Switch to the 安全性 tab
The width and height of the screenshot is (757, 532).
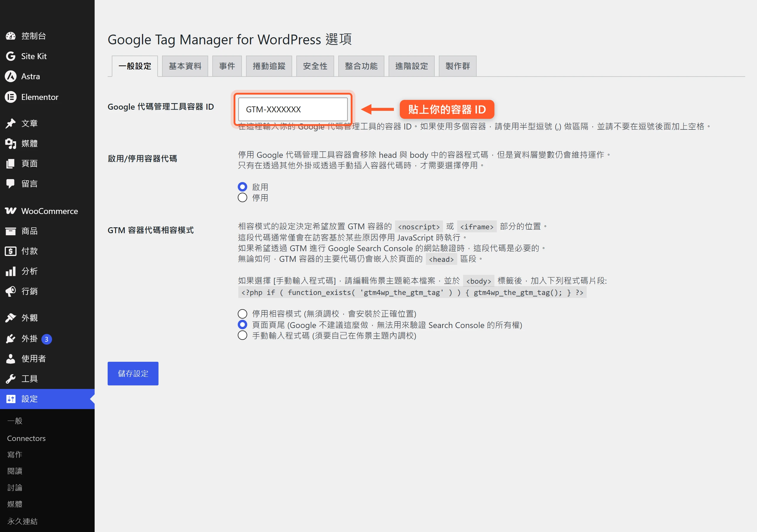pos(315,66)
